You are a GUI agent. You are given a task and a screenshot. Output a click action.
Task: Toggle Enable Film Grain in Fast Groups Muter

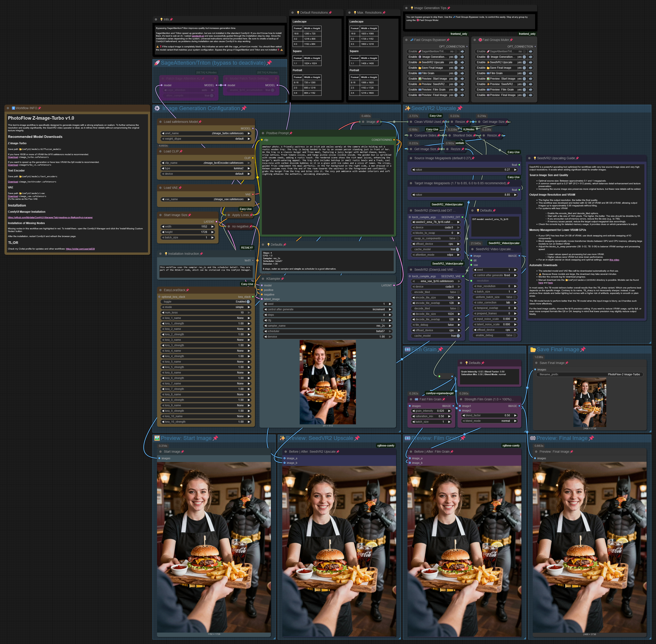click(524, 73)
